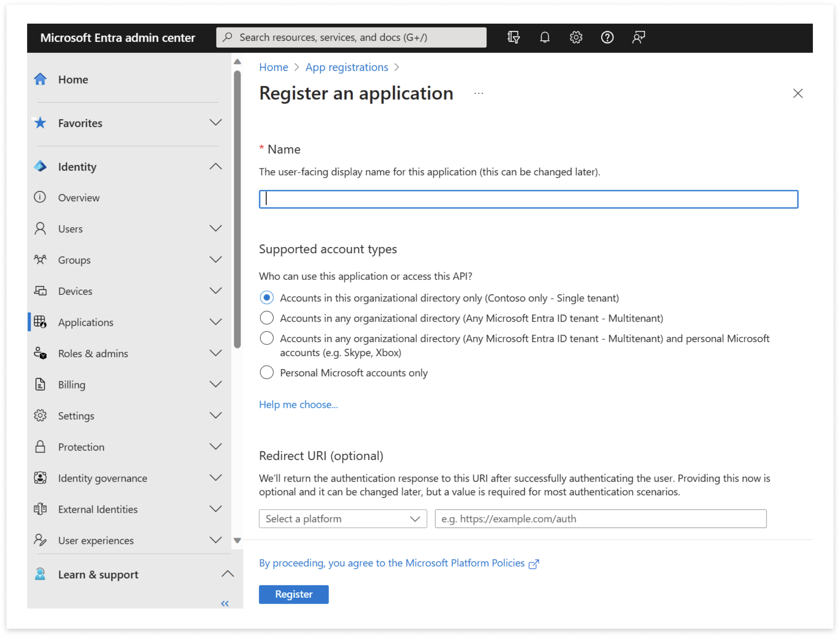Click the feedback icon near the search bar
This screenshot has width=840, height=637.
click(513, 37)
